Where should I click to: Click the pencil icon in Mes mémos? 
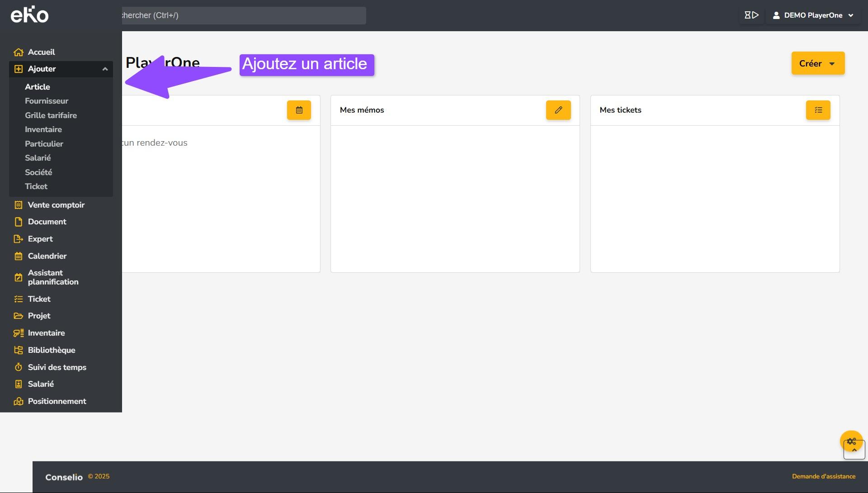click(x=558, y=110)
